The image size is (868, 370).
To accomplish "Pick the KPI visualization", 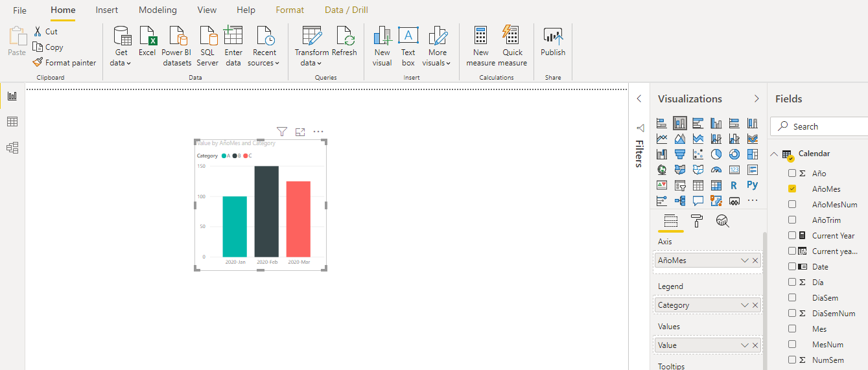I will point(662,185).
